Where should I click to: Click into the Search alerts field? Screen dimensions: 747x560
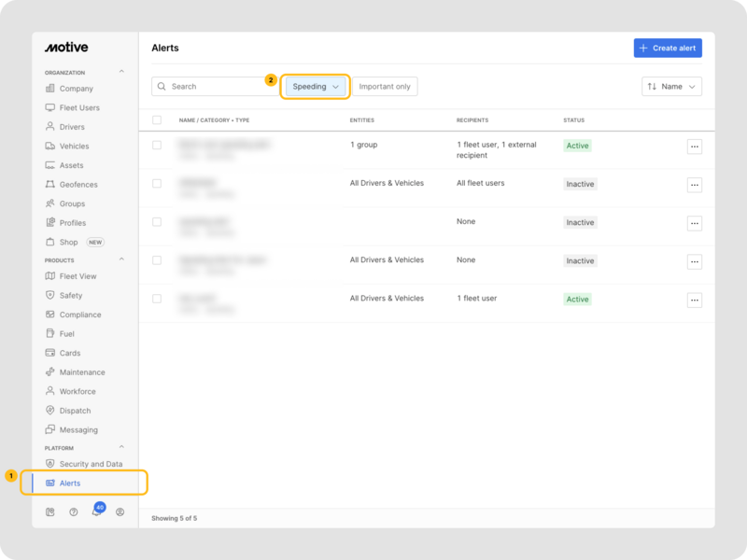pyautogui.click(x=219, y=87)
